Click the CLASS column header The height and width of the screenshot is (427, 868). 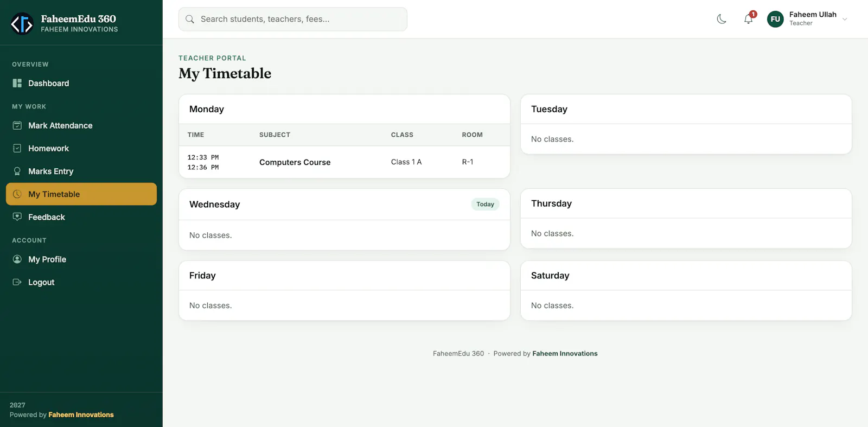pos(402,135)
